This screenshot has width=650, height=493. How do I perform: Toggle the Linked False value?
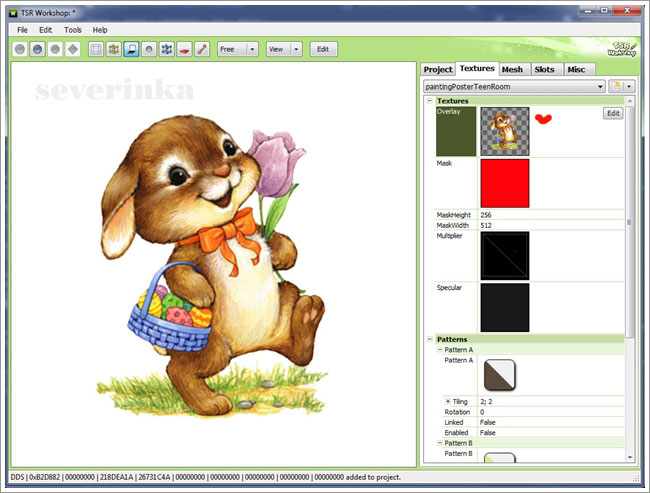point(488,422)
